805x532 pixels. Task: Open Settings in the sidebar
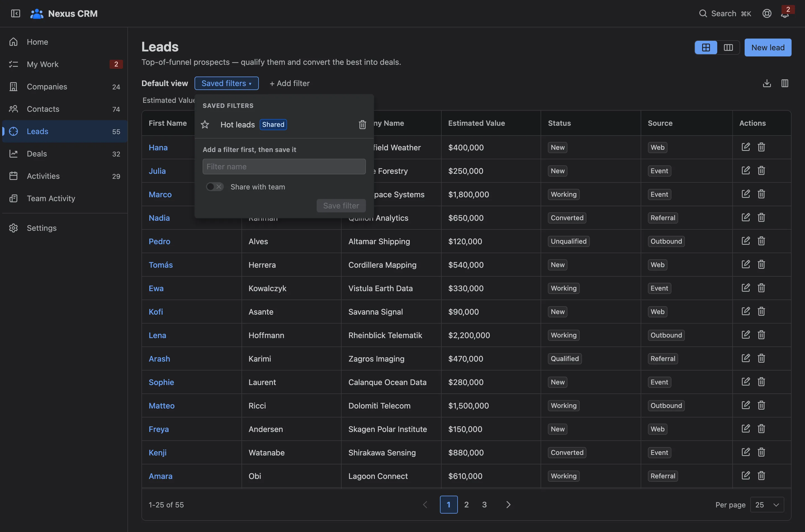pos(65,228)
